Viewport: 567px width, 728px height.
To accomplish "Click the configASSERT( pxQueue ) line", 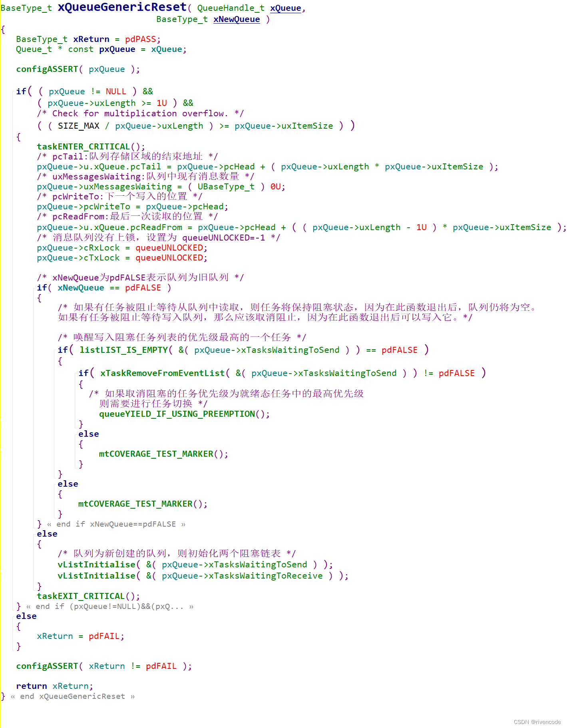I will [x=78, y=69].
